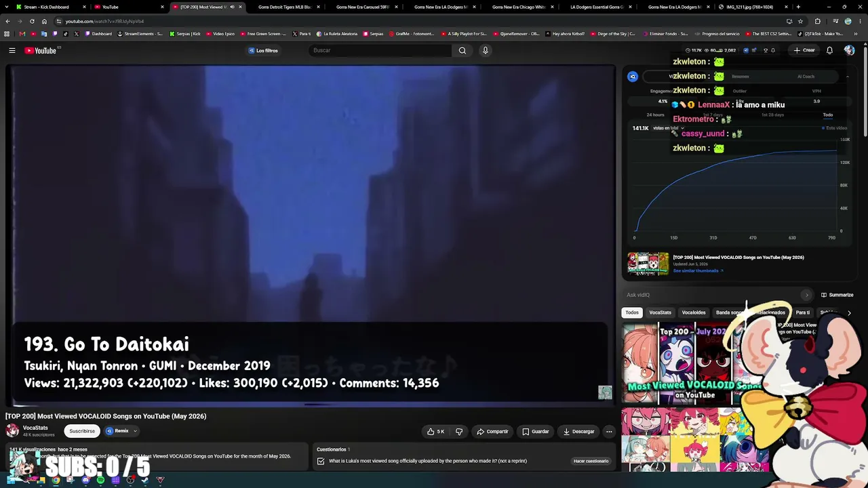Open the Twitch bookmark icon
868x488 pixels.
point(55,34)
